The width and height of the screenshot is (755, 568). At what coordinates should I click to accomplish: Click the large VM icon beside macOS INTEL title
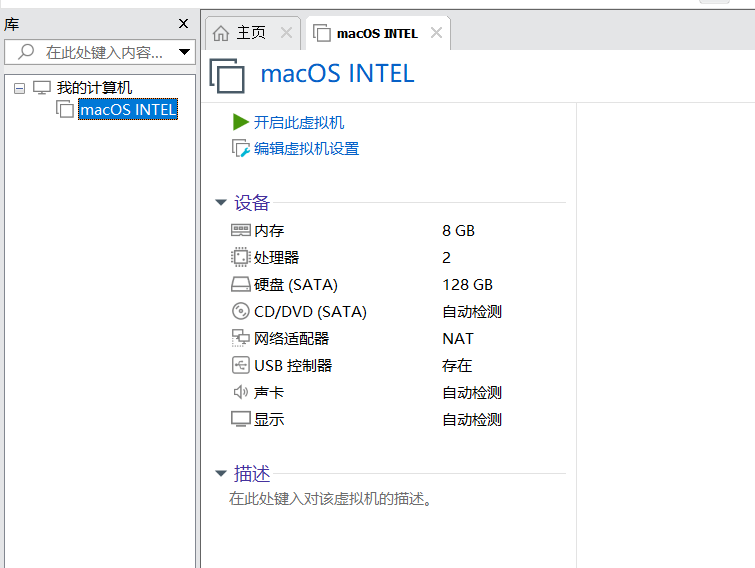coord(227,76)
